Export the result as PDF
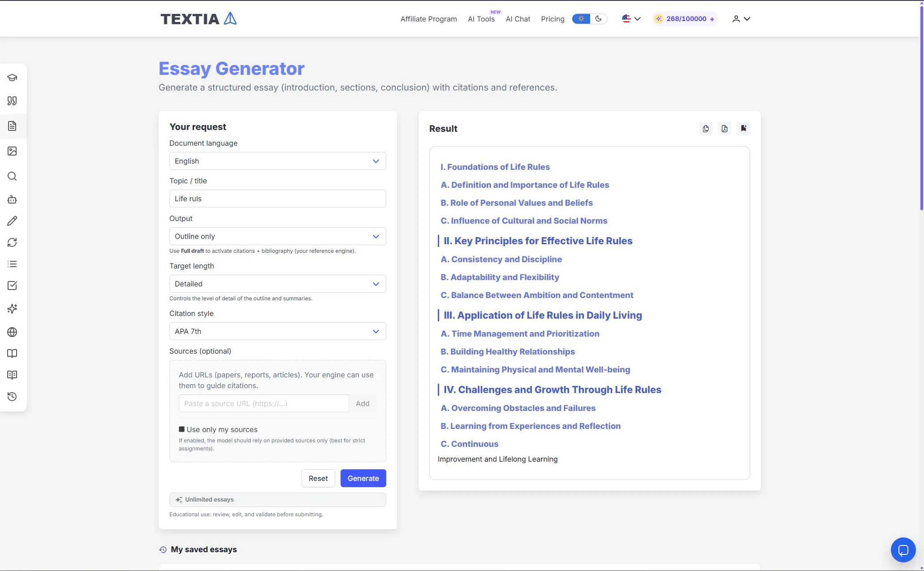Viewport: 924px width, 571px height. coord(725,129)
